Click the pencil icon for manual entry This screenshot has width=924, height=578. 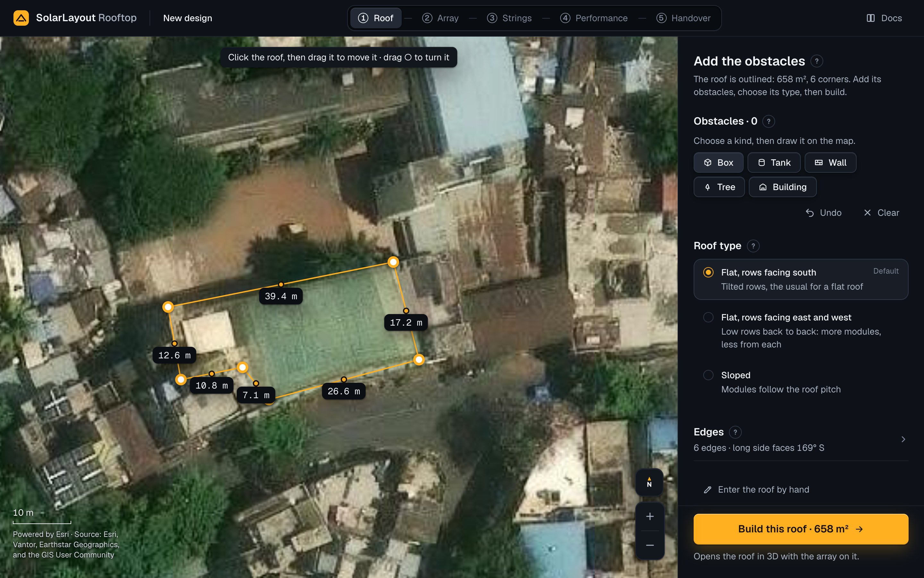pyautogui.click(x=707, y=490)
